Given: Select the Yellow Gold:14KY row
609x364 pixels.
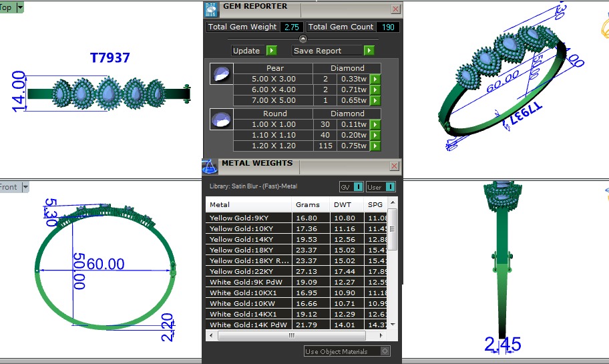Looking at the screenshot, I should 248,239.
